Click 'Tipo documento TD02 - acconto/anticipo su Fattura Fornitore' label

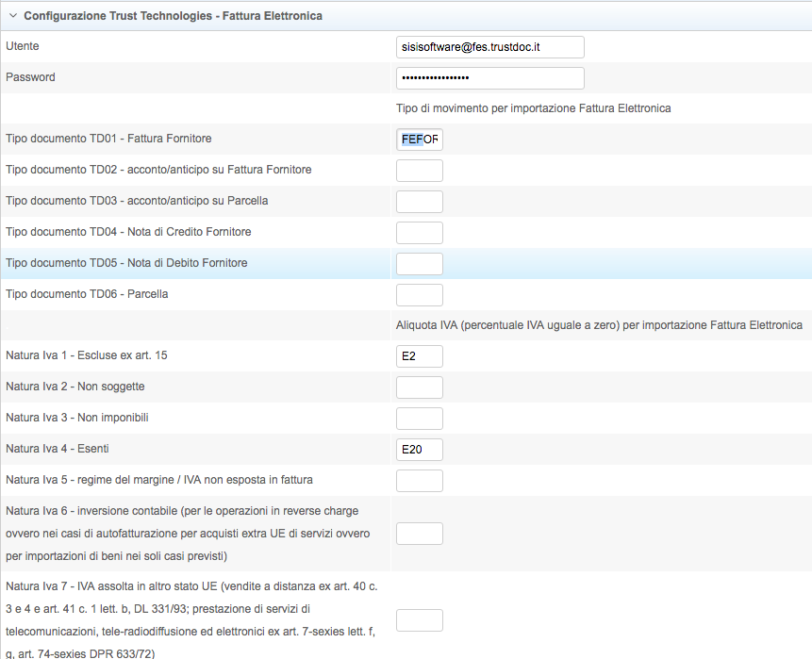click(x=158, y=170)
